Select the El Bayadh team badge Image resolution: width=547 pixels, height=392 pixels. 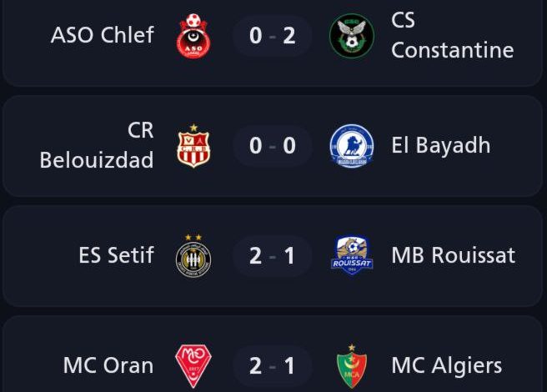point(351,146)
